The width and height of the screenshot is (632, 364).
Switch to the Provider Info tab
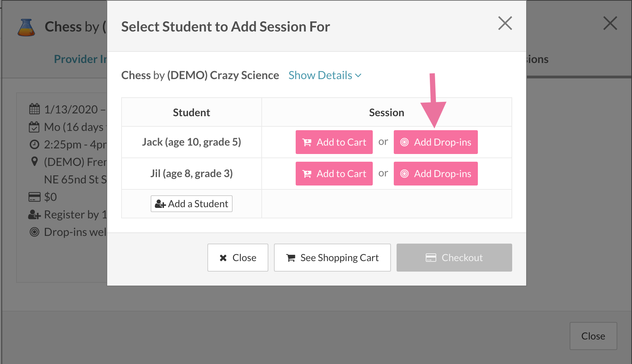click(x=80, y=59)
